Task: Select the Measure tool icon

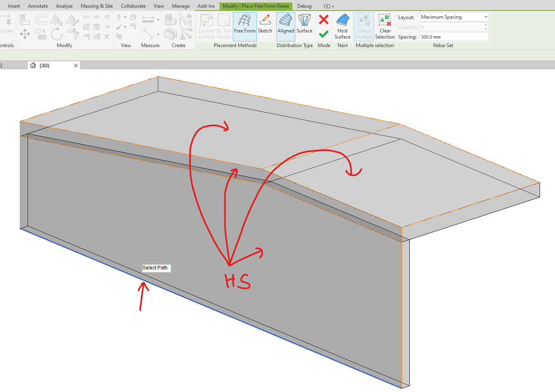Action: tap(148, 20)
